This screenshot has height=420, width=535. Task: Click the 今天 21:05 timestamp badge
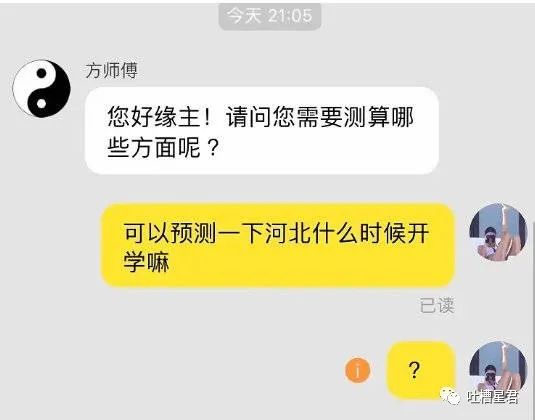(270, 16)
